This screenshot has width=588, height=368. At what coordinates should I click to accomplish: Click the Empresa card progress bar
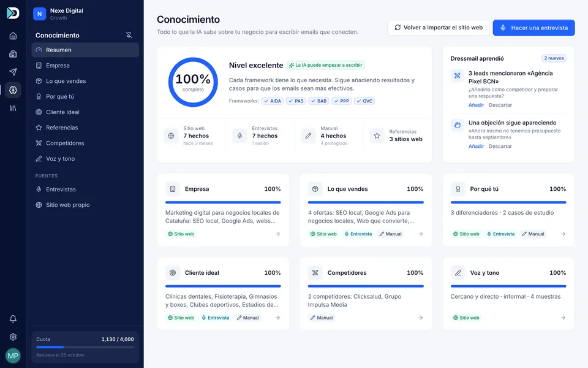coord(223,202)
